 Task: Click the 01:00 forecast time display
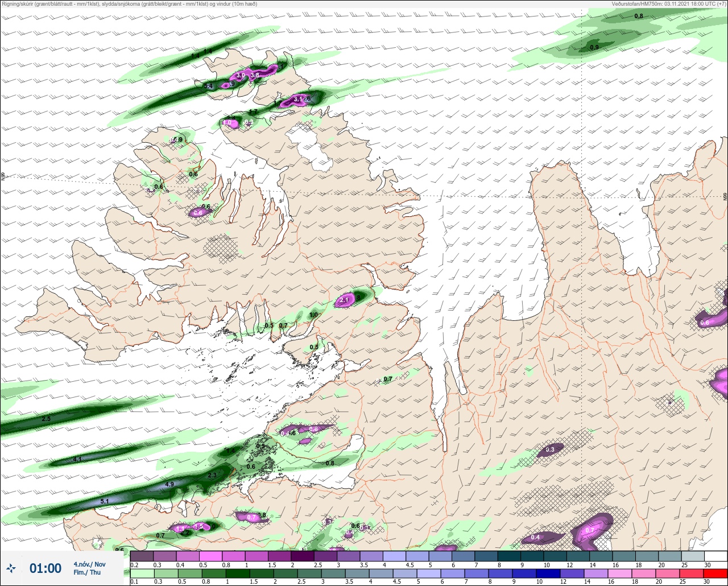click(45, 568)
